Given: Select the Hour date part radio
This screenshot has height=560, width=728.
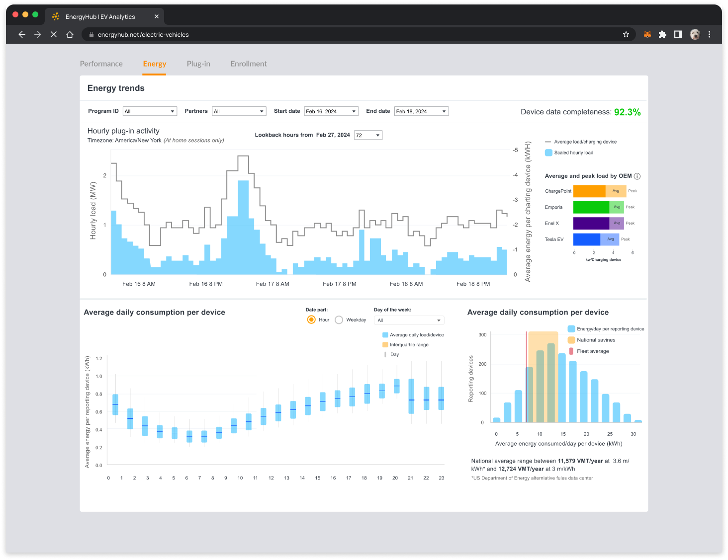Looking at the screenshot, I should pyautogui.click(x=311, y=320).
